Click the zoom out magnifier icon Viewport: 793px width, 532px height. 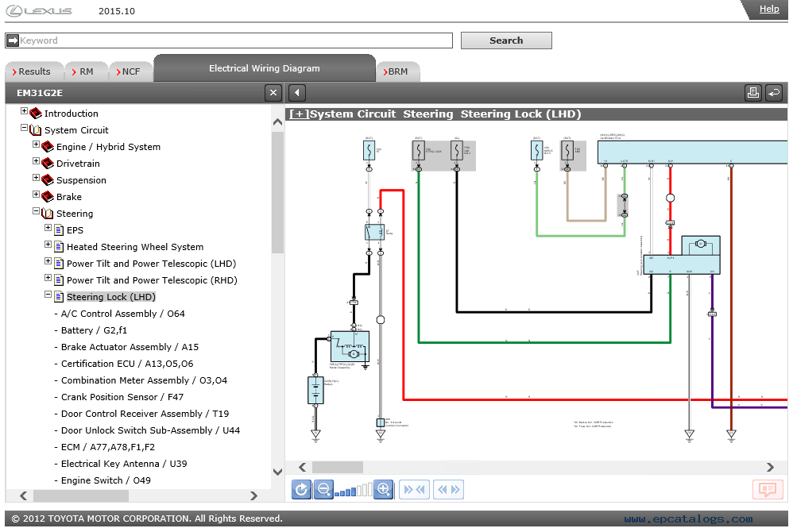pos(323,489)
